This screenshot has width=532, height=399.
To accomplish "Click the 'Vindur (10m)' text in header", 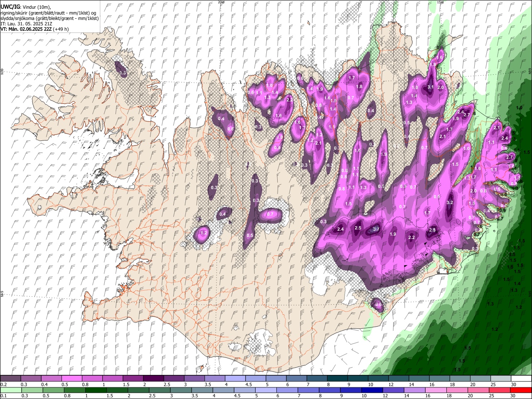I will click(x=36, y=7).
